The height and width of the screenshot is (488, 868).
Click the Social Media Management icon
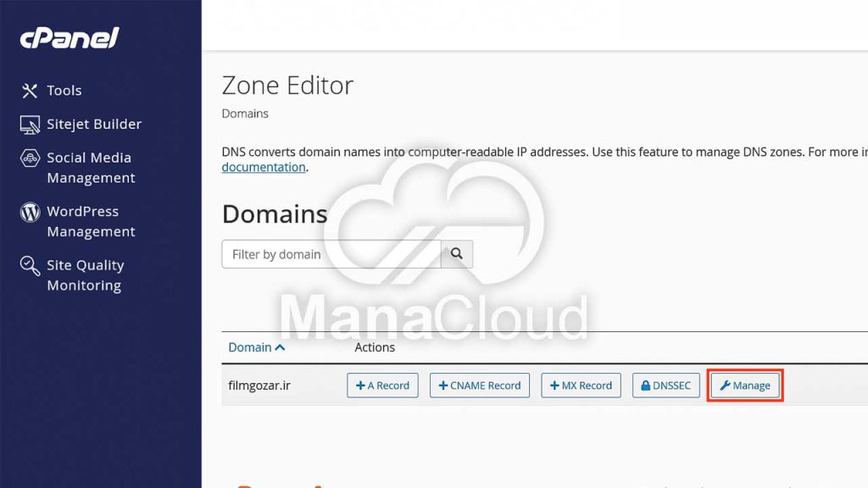click(x=30, y=158)
